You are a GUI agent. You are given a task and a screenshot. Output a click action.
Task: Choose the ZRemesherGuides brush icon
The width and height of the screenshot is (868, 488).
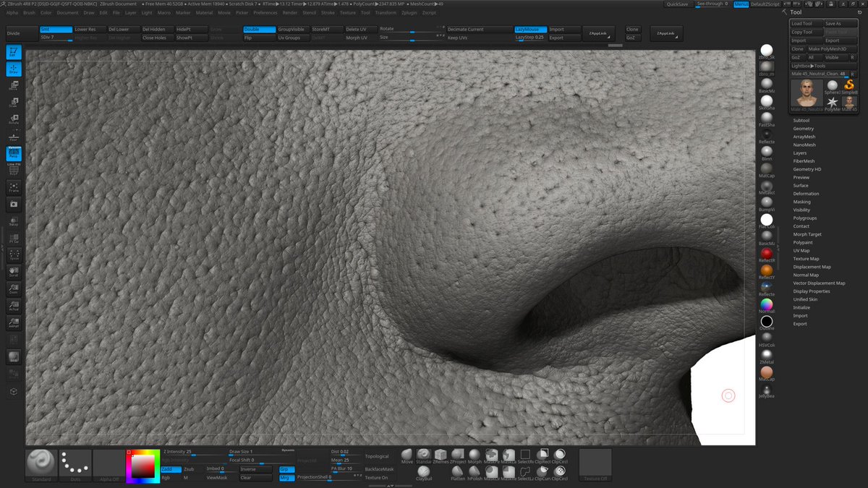click(441, 454)
